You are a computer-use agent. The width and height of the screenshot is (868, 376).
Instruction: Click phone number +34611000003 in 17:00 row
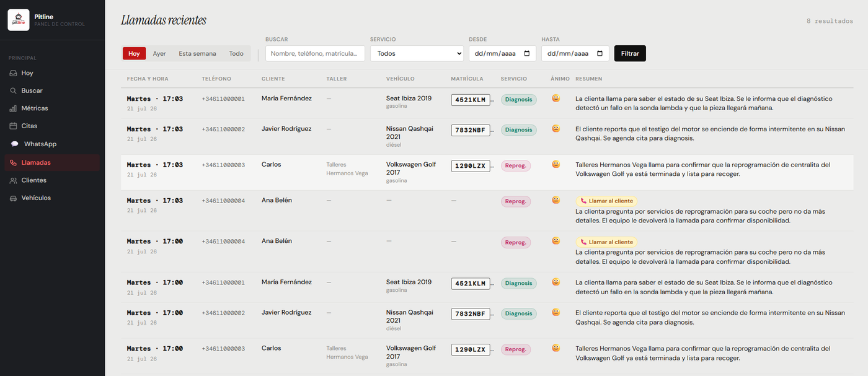(x=223, y=349)
